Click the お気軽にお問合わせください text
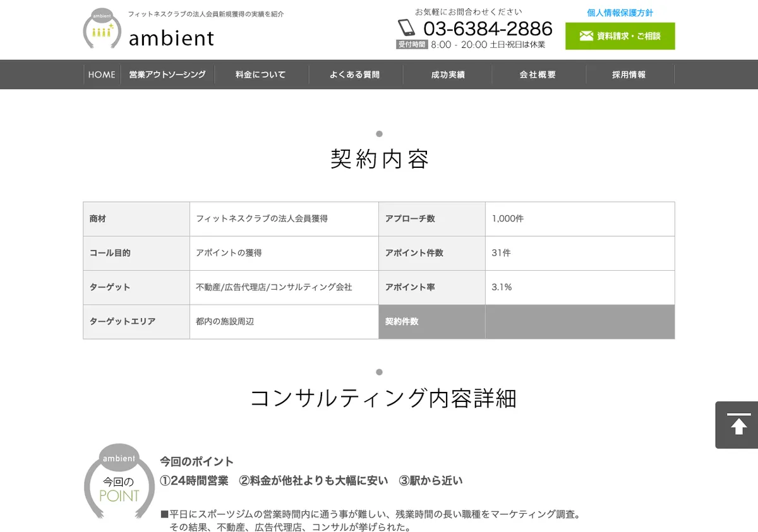The height and width of the screenshot is (532, 758). 469,11
